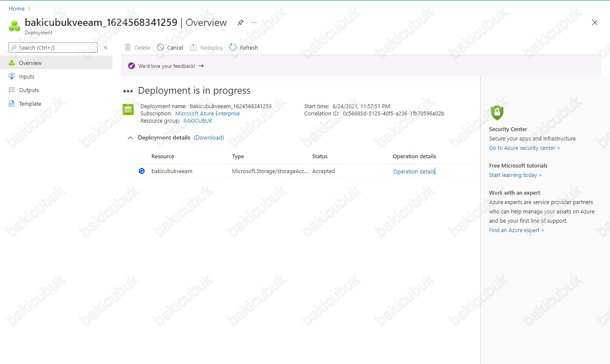Click the Redeploy upload icon

[193, 47]
